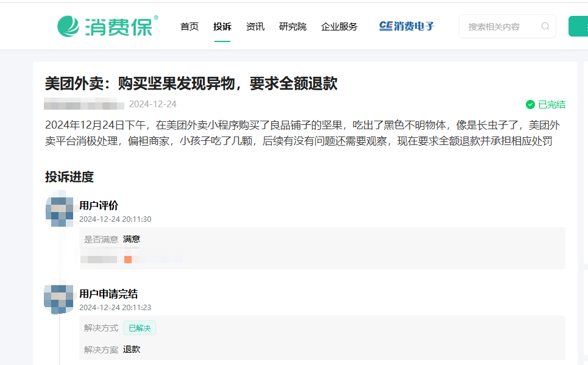Click the complaint title about 美团外卖

[x=191, y=83]
